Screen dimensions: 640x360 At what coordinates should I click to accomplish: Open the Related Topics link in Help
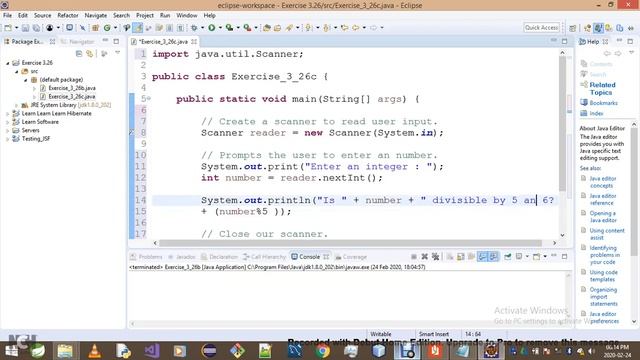click(602, 89)
